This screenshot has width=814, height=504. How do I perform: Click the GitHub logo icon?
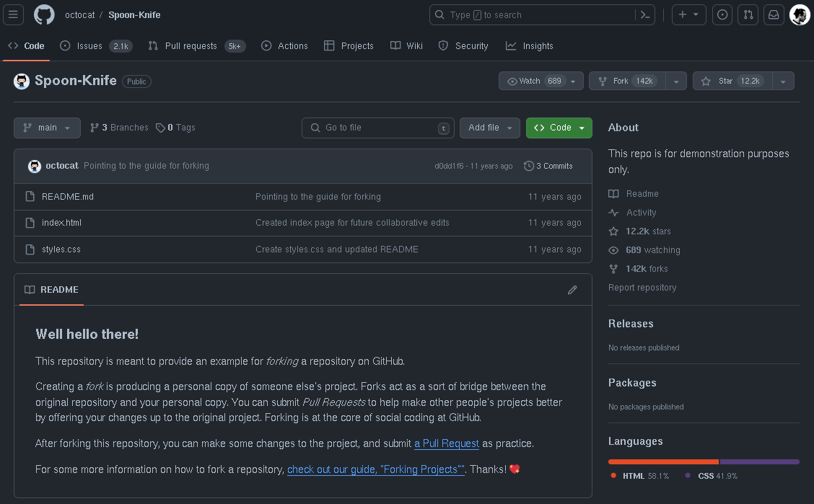coord(44,14)
